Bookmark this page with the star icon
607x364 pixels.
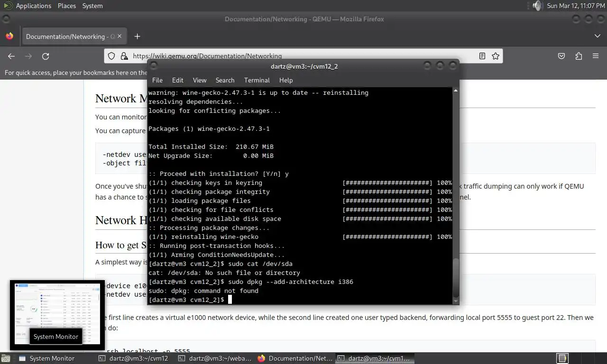click(x=496, y=56)
